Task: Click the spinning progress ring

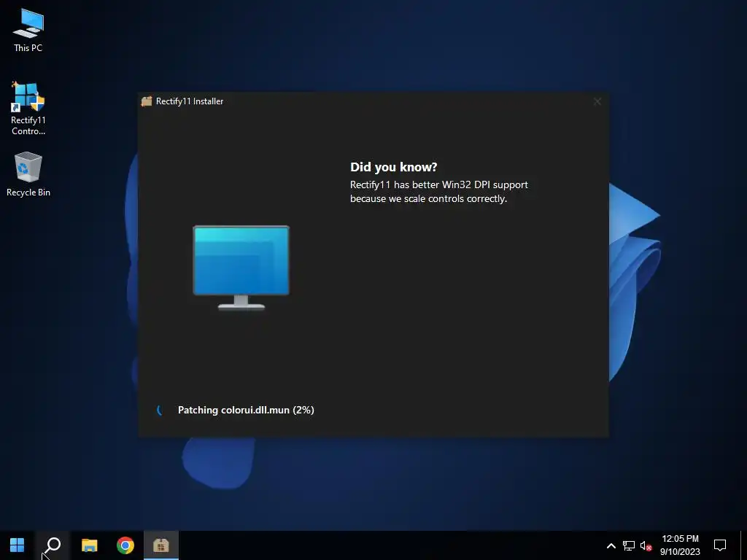Action: pos(160,410)
